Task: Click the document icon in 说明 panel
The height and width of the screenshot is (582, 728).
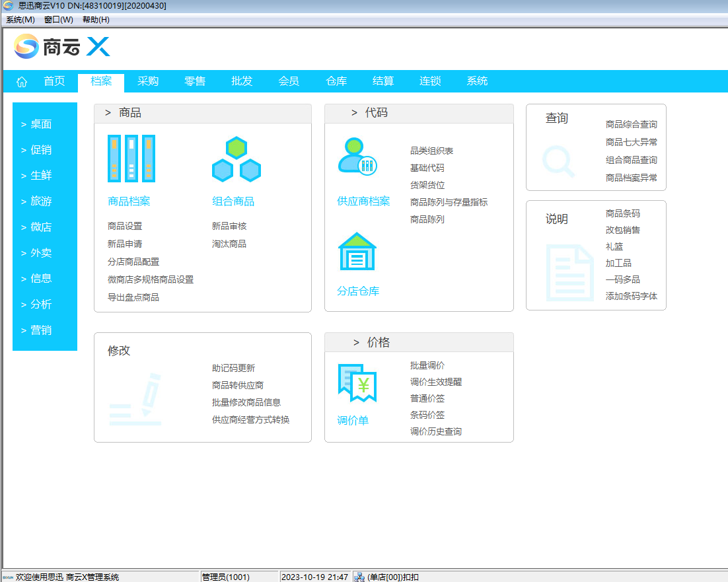Action: (569, 272)
